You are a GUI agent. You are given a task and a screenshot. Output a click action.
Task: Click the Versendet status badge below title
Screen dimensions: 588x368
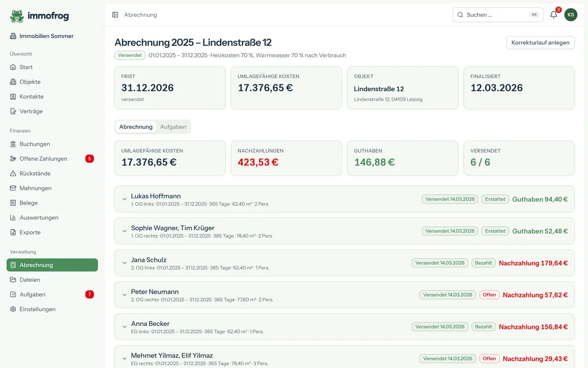(x=130, y=55)
